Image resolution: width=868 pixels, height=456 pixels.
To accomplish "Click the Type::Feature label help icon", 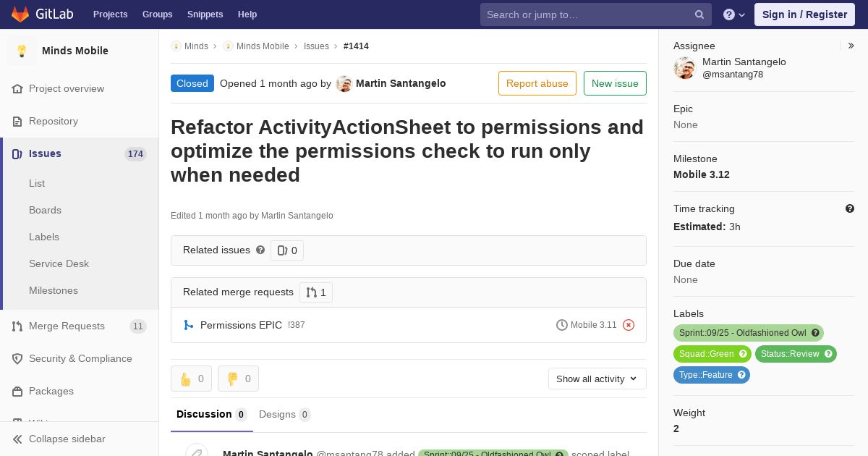I will (741, 375).
